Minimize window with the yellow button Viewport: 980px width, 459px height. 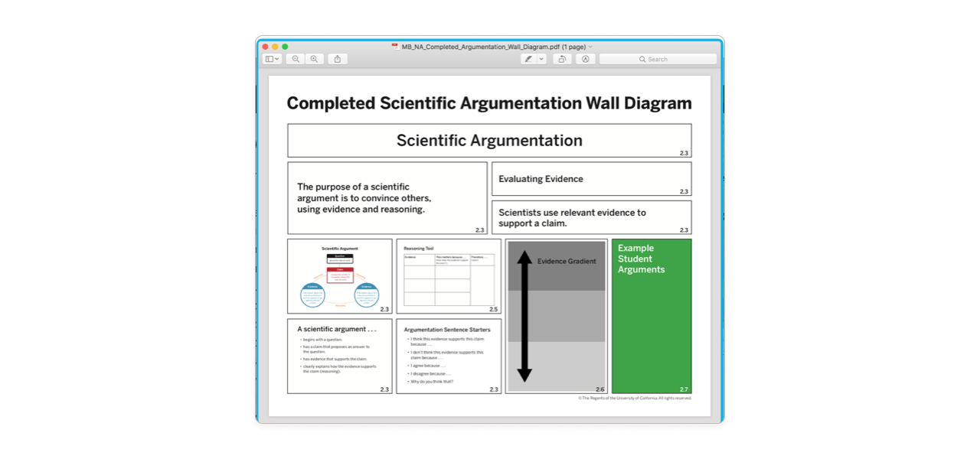[275, 47]
